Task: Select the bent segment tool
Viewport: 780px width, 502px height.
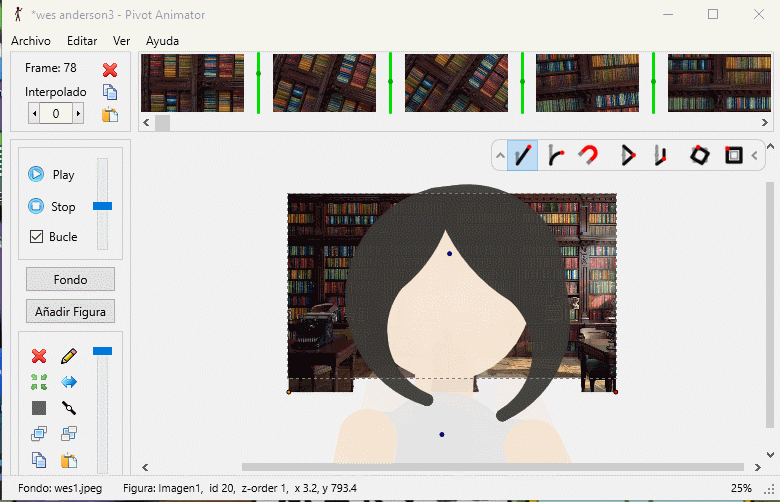Action: click(x=555, y=155)
